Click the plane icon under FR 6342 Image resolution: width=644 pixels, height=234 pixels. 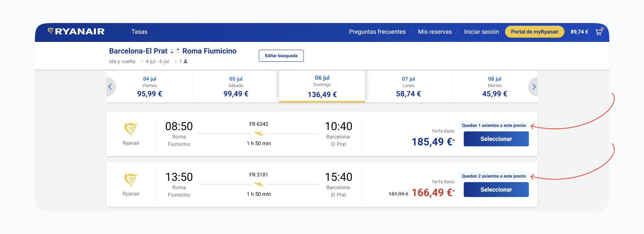(x=259, y=133)
